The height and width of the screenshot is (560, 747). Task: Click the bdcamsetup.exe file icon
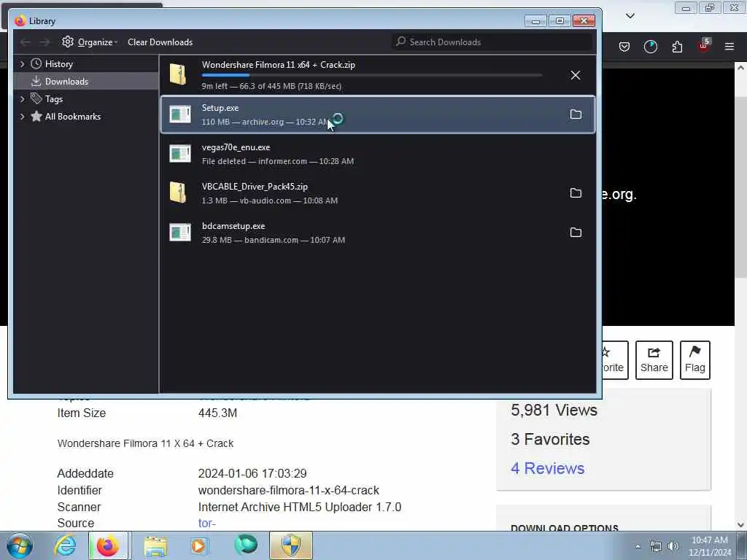point(180,233)
